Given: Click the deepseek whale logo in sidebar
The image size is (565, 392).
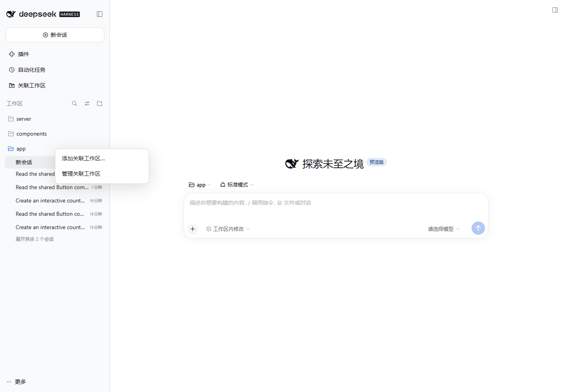Looking at the screenshot, I should (11, 14).
